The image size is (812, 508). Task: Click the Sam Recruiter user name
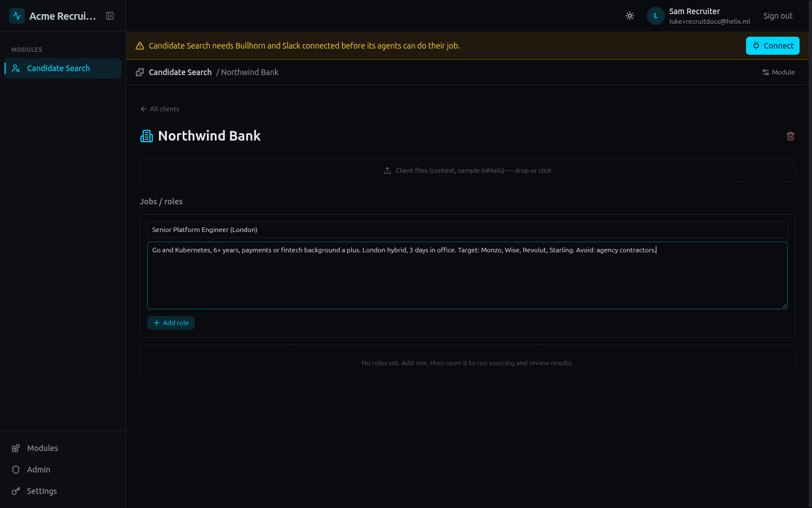694,11
